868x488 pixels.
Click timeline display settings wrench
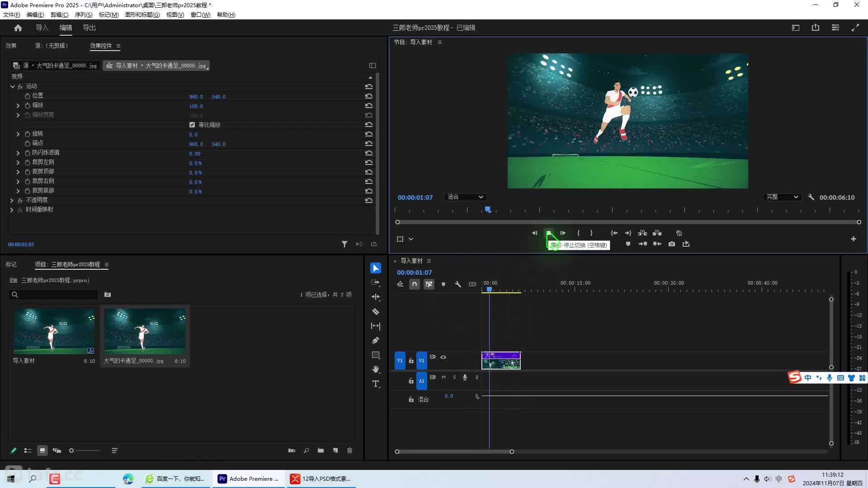[x=458, y=284]
